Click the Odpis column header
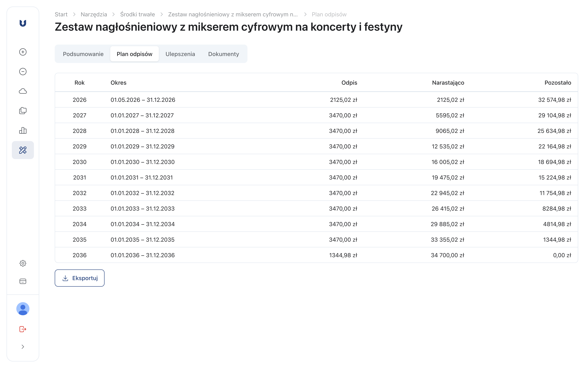 [349, 83]
